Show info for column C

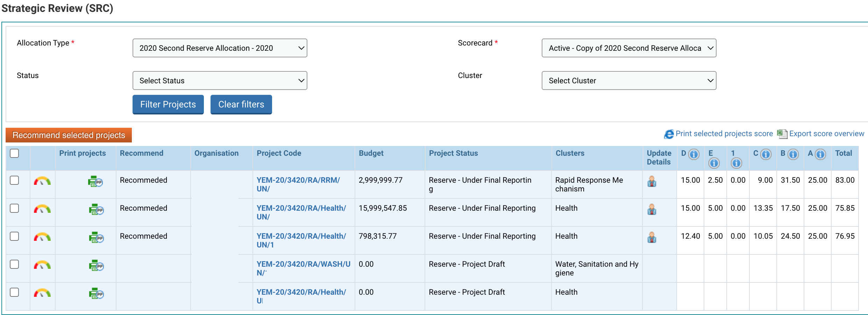766,154
